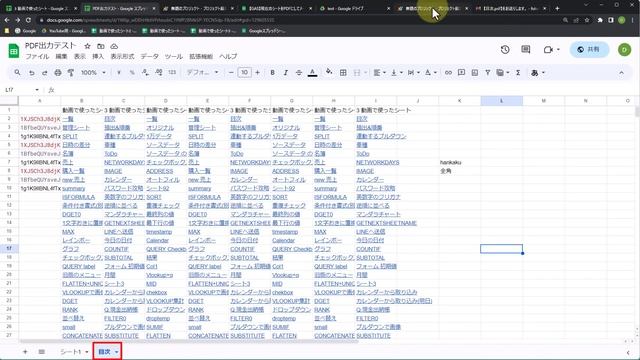Increase decimal places
This screenshot has height=360, width=640.
[159, 73]
